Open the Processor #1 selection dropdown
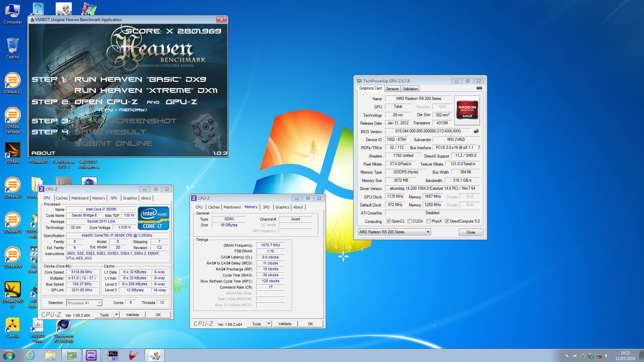This screenshot has height=362, width=644. pos(84,303)
